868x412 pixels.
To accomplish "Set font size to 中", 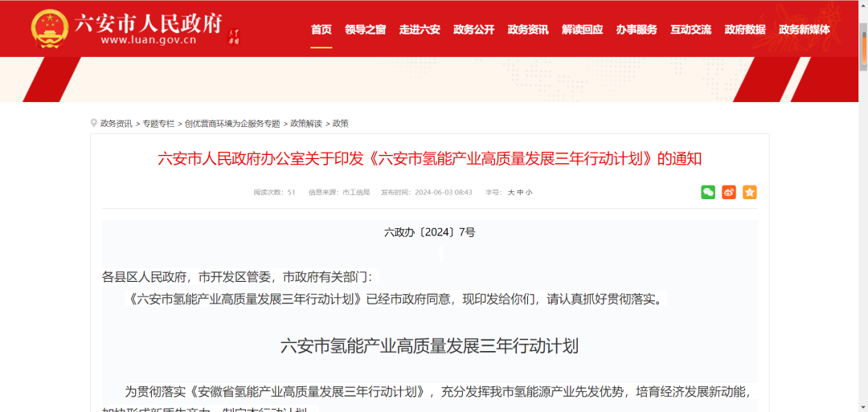I will coord(520,193).
